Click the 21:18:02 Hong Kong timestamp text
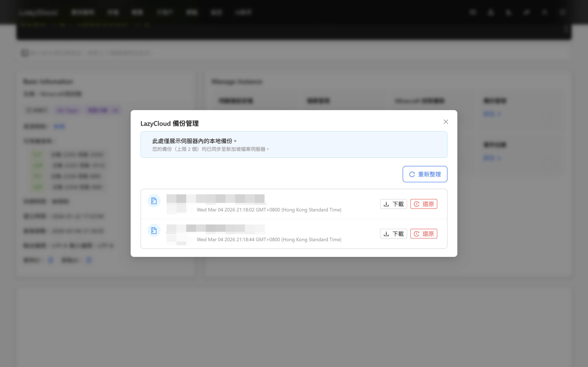The width and height of the screenshot is (588, 367). [x=269, y=210]
